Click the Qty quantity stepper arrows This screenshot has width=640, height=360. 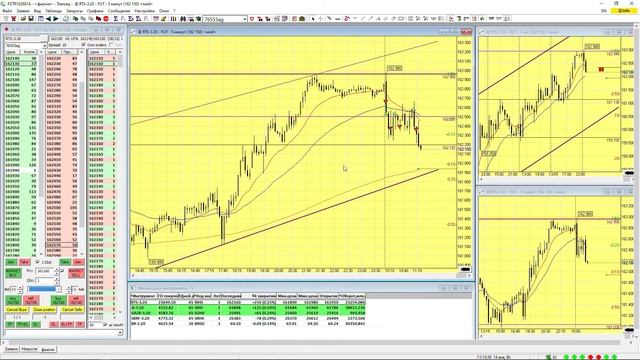pos(57,281)
